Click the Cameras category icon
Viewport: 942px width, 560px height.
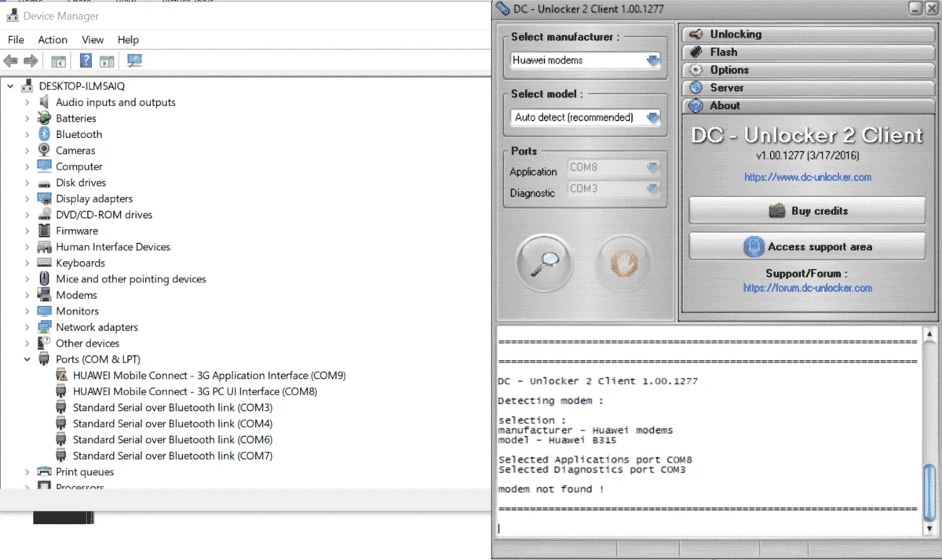(x=44, y=151)
